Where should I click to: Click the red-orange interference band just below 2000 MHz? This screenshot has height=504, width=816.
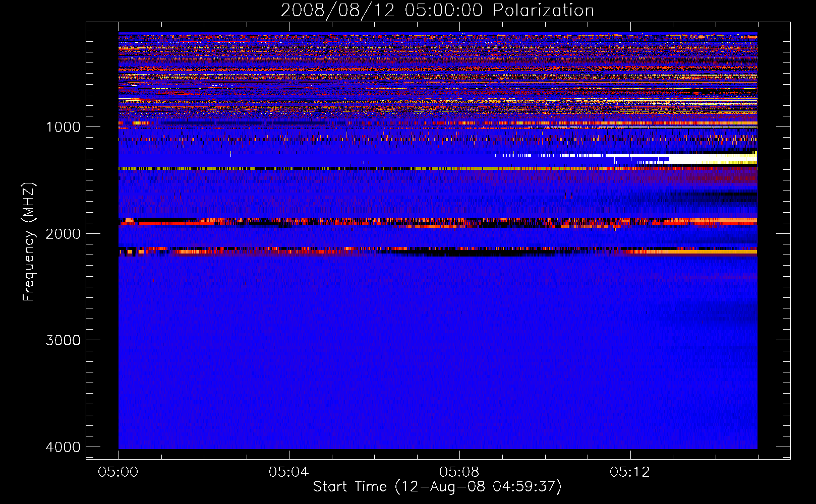(x=438, y=222)
